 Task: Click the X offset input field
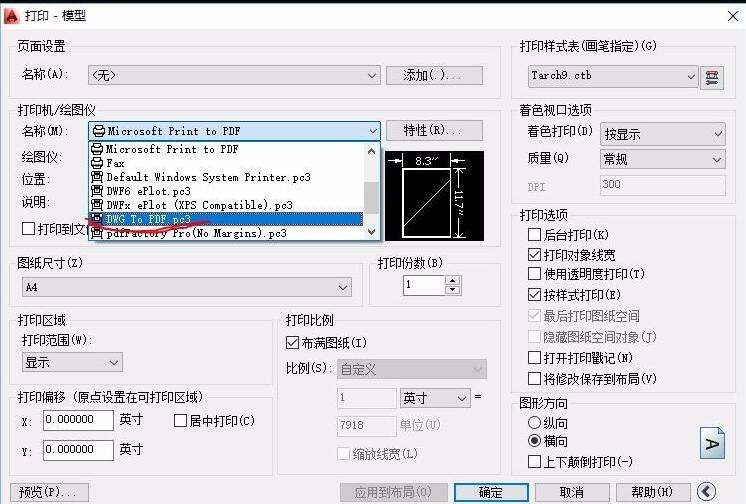tap(79, 420)
